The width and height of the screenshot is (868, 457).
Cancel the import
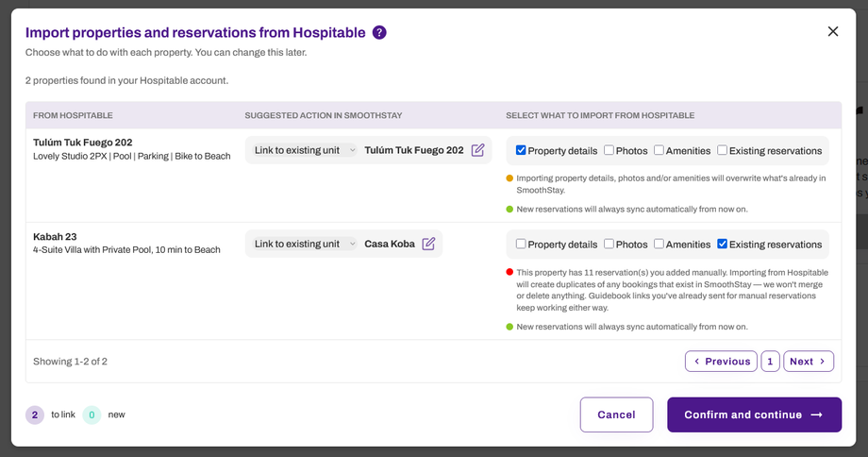pos(616,415)
